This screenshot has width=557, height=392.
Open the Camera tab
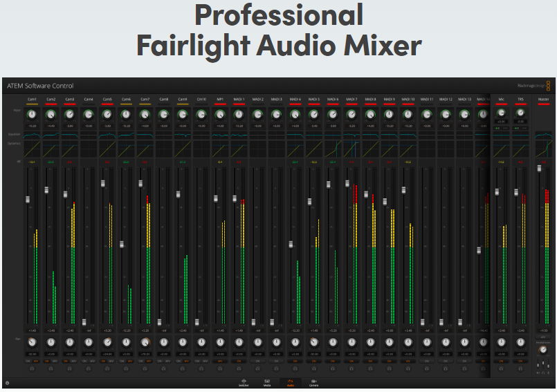click(313, 383)
